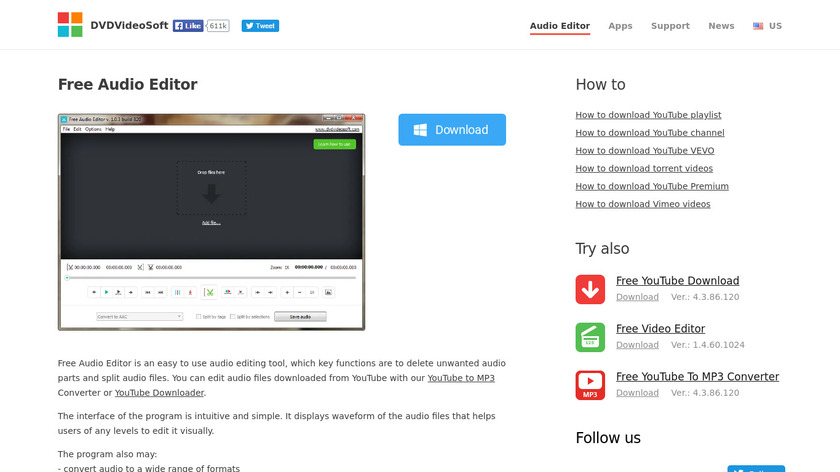This screenshot has height=472, width=840.
Task: Open the Audio Editor nav tab
Action: (x=560, y=26)
